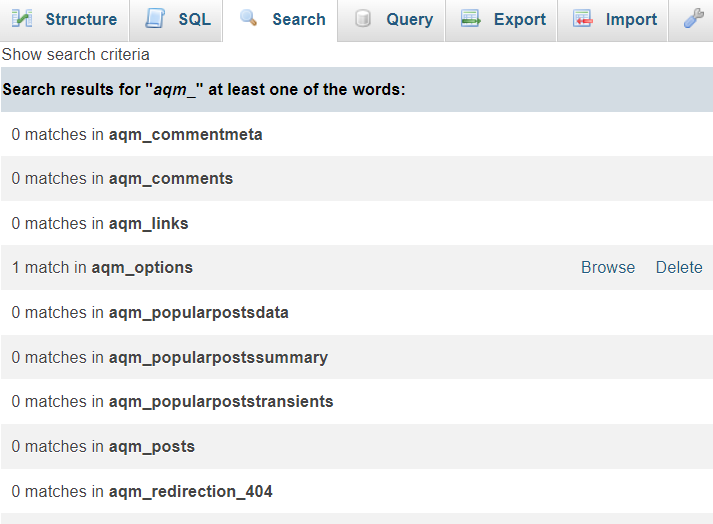
Task: Click the Query tab's database icon
Action: tap(363, 19)
